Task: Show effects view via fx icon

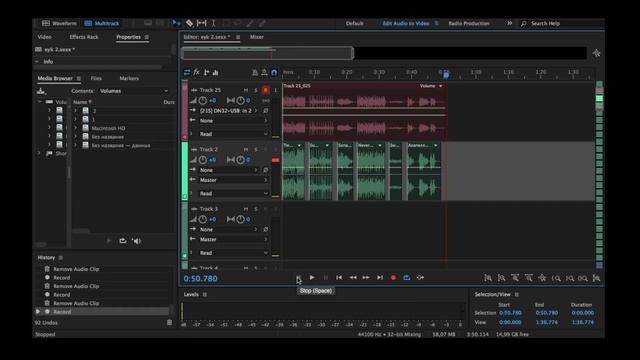Action: [196, 72]
